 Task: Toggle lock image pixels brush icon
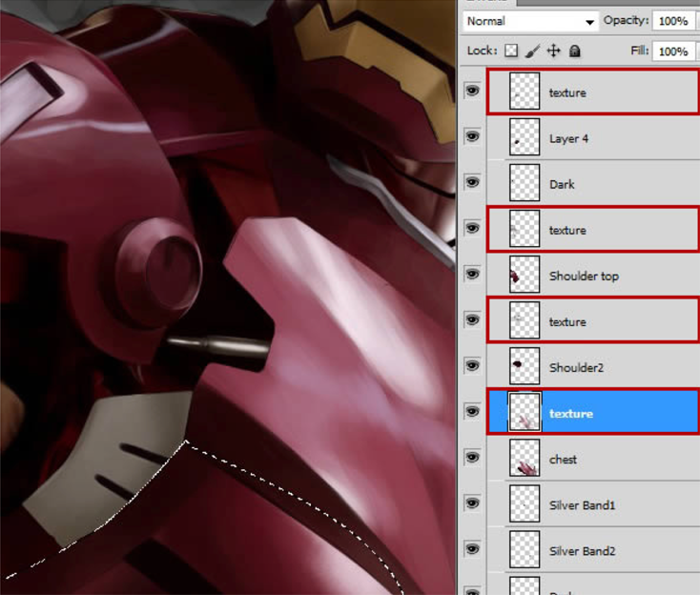point(532,51)
